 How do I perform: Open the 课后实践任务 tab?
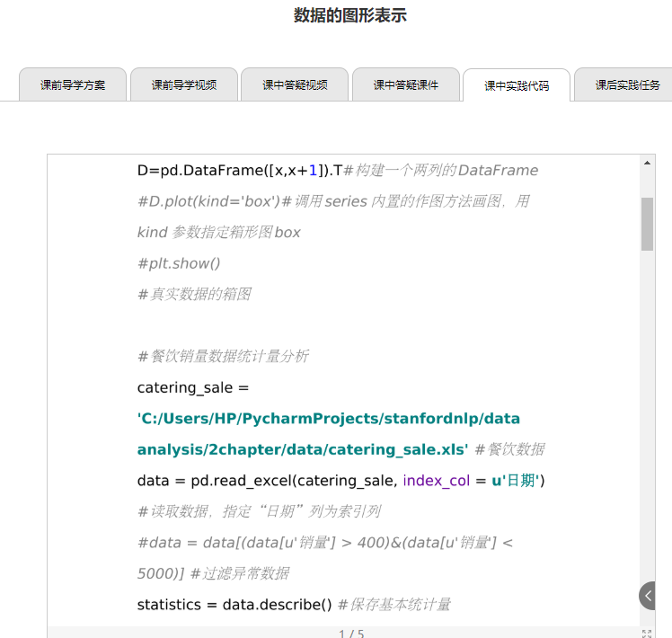627,85
